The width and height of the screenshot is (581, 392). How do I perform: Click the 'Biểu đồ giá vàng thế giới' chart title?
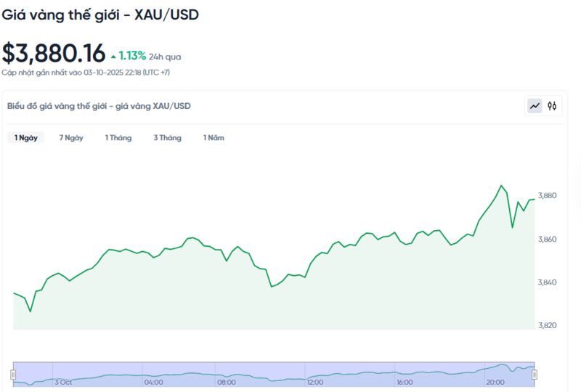(99, 106)
